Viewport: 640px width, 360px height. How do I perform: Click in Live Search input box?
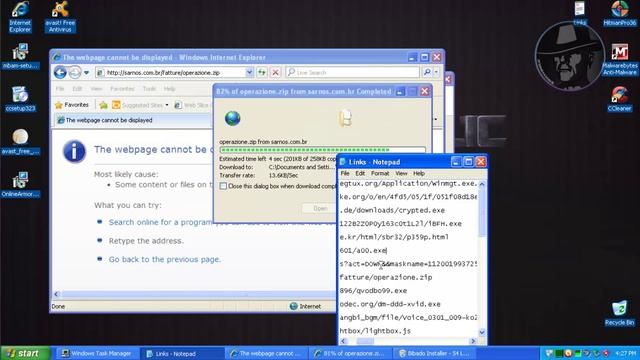353,72
